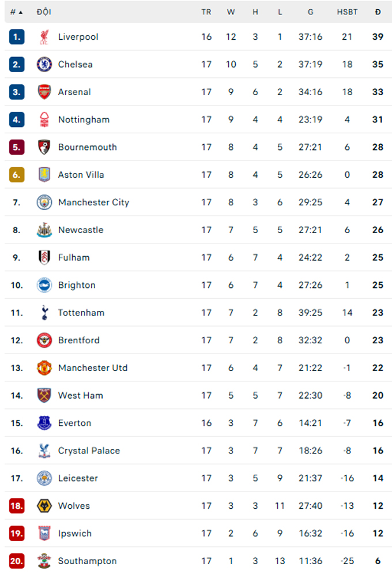This screenshot has width=392, height=574.
Task: Sort standings by the Đ points header
Action: click(x=378, y=12)
